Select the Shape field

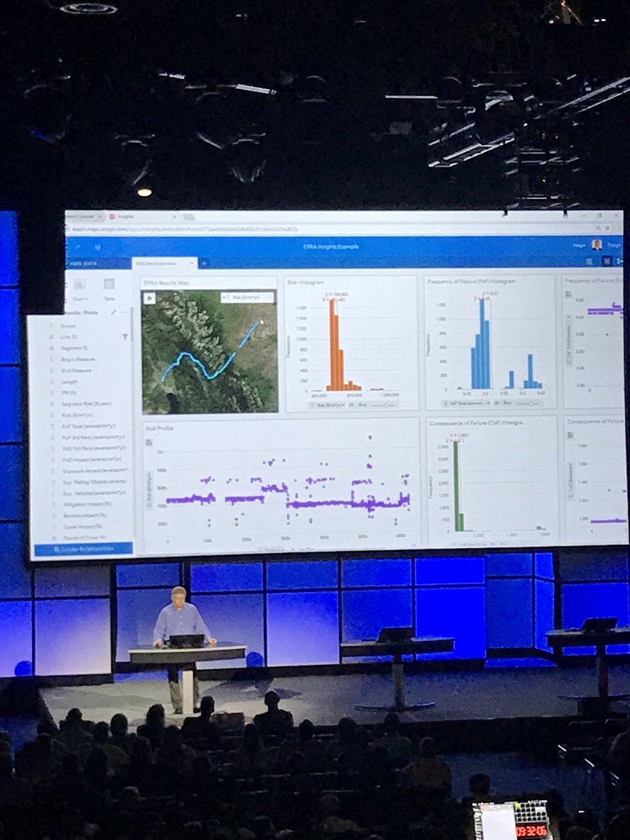point(68,326)
